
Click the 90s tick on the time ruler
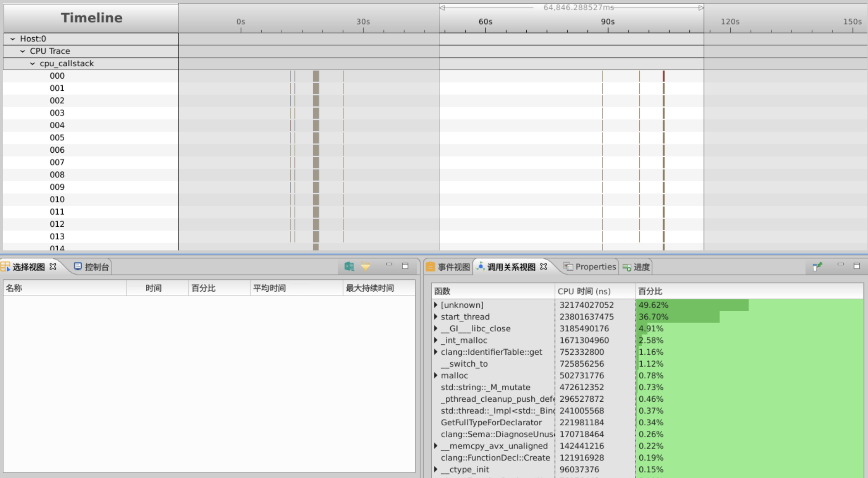click(608, 22)
